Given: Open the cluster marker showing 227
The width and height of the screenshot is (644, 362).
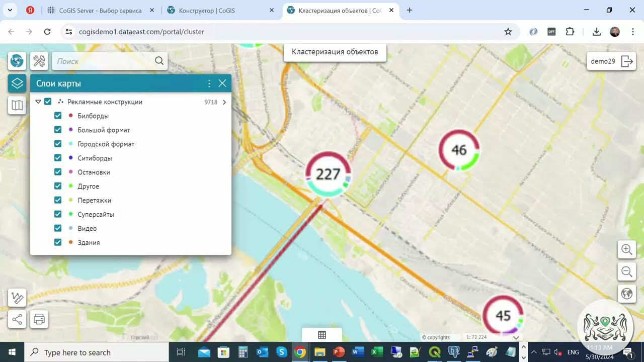Looking at the screenshot, I should point(328,174).
